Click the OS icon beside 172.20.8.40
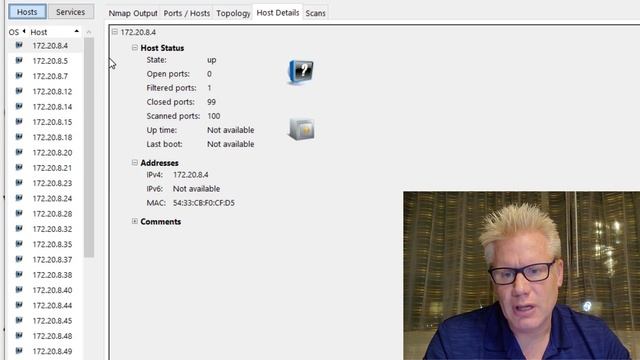The image size is (640, 360). tap(19, 289)
